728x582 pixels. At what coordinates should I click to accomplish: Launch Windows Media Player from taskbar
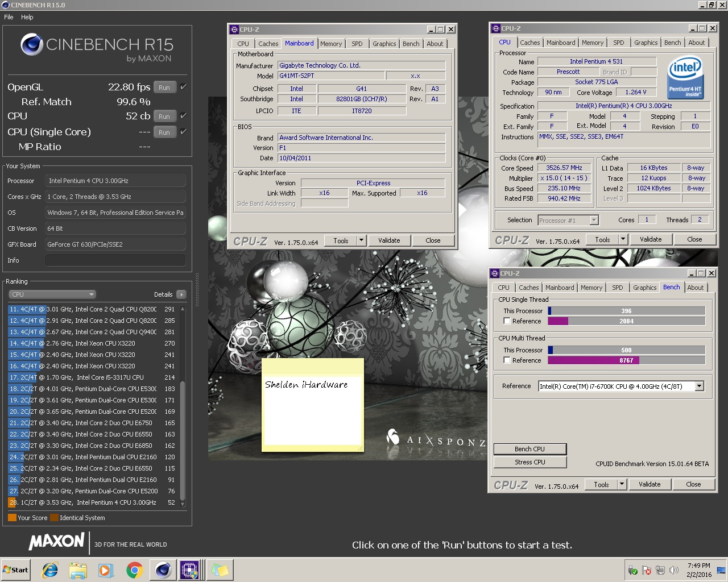106,570
